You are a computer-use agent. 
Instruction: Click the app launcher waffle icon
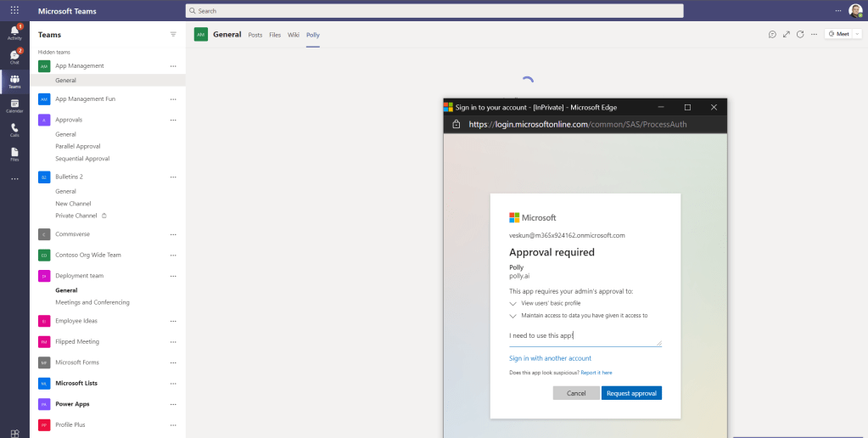tap(14, 11)
